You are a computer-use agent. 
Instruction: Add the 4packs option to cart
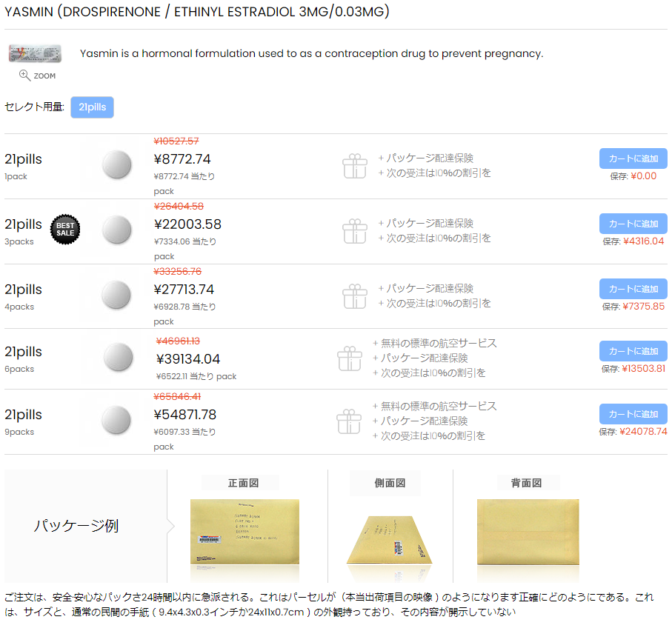[x=633, y=289]
